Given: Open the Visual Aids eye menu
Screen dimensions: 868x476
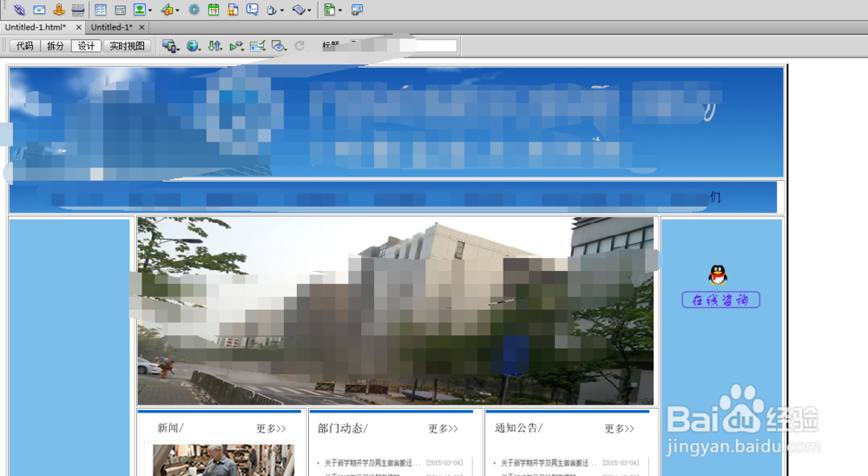Looking at the screenshot, I should point(279,46).
